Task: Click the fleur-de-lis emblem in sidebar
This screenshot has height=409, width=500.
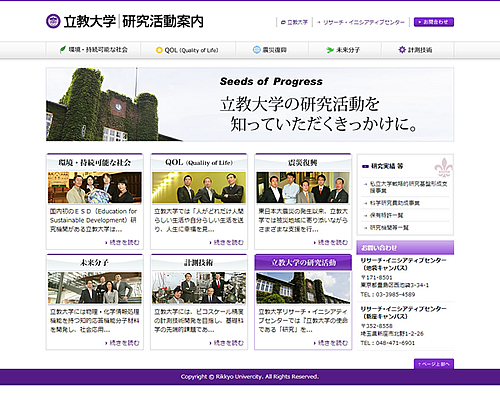Action: (x=443, y=167)
